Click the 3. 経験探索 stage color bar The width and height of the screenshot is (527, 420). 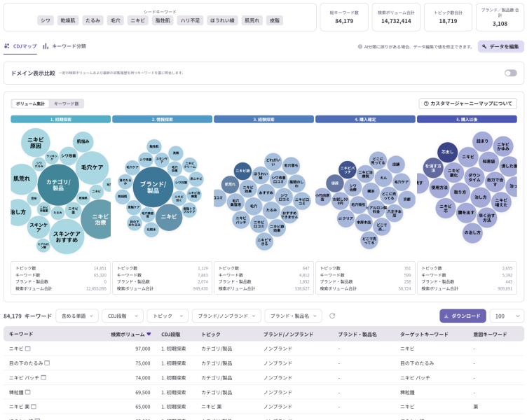tap(263, 120)
